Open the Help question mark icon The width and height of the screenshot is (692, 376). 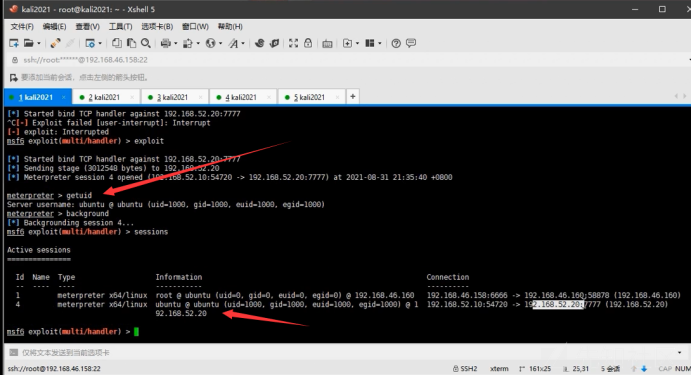(x=396, y=43)
